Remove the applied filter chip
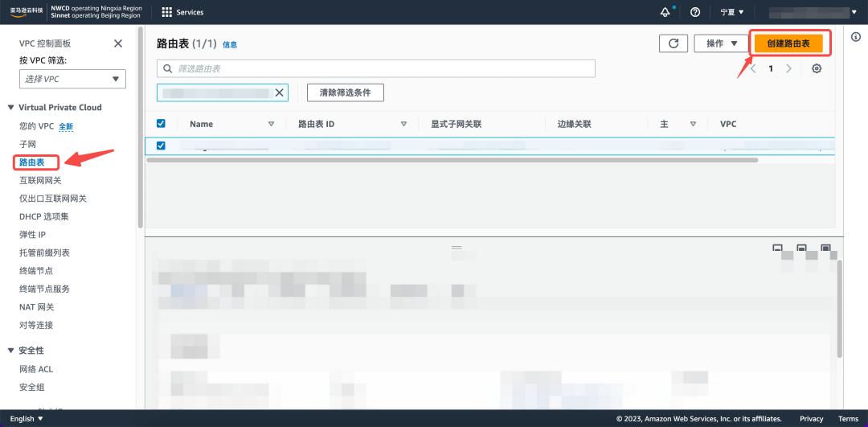Screen dimensions: 868x427 (x=279, y=92)
